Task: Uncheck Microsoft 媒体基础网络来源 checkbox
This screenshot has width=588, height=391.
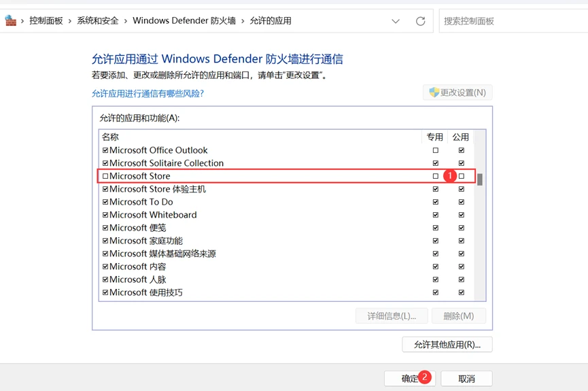Action: pyautogui.click(x=105, y=254)
